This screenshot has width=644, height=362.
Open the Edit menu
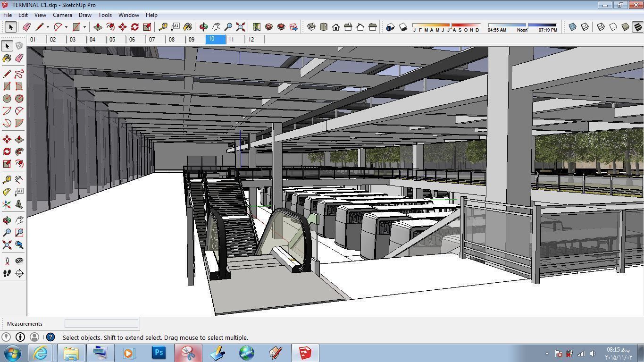tap(23, 15)
